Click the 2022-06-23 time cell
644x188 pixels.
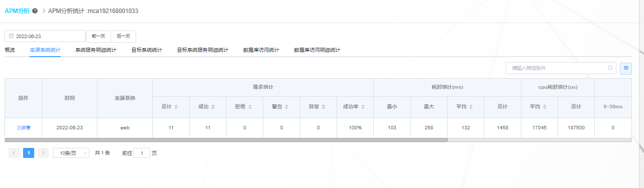pyautogui.click(x=70, y=128)
